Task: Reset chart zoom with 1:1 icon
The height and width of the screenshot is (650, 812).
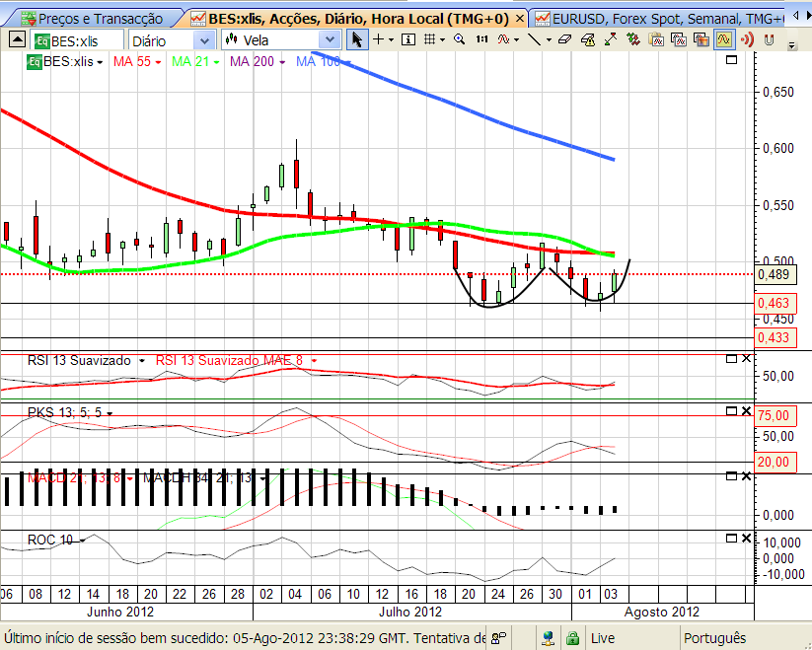Action: [x=482, y=39]
